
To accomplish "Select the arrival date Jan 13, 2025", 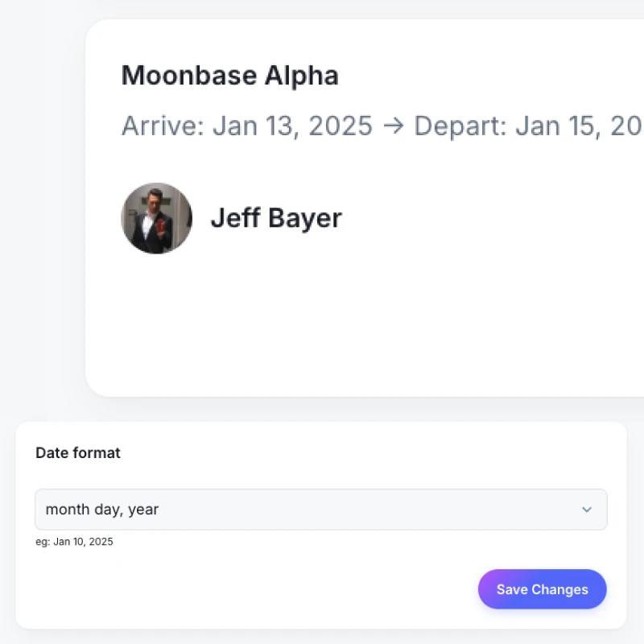I will point(292,126).
